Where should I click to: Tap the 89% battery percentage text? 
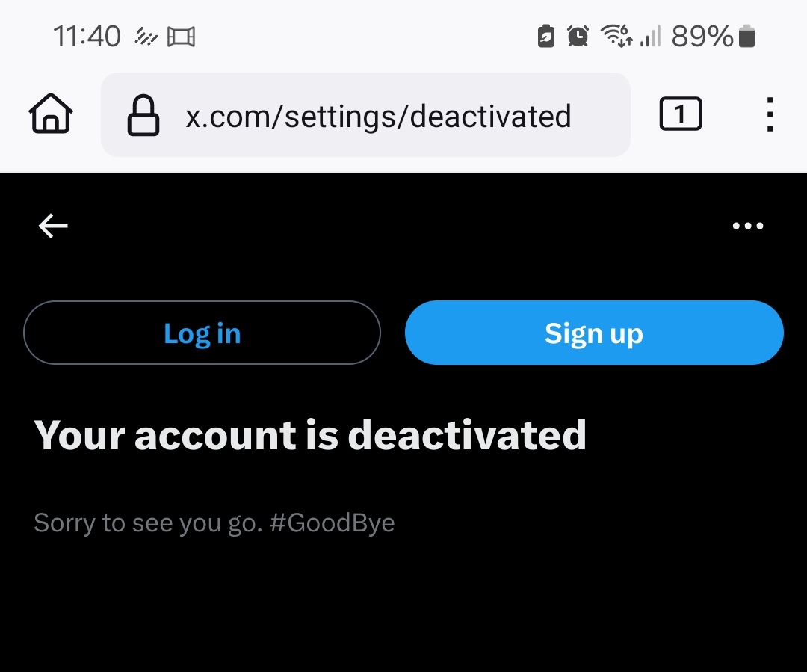pos(702,36)
